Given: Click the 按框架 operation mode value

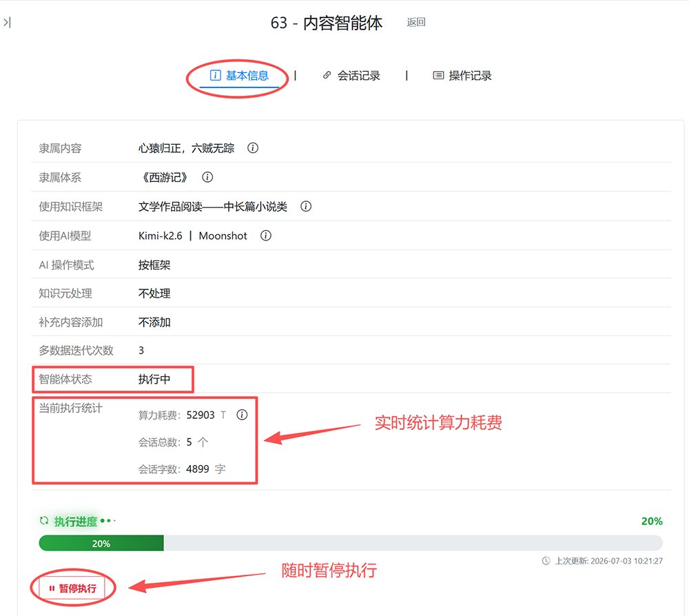Looking at the screenshot, I should coord(154,265).
